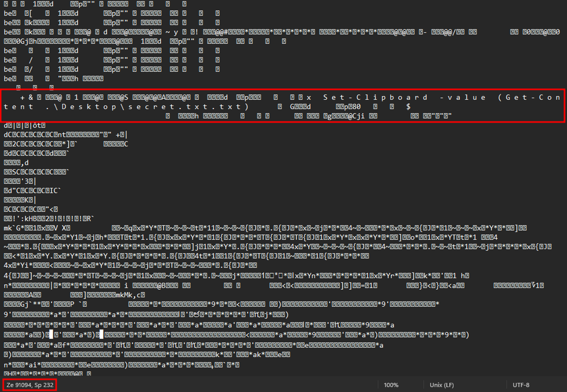Screen dimensions: 567x392
Task: Click the Cji text in the highlighted block
Action: (358, 116)
